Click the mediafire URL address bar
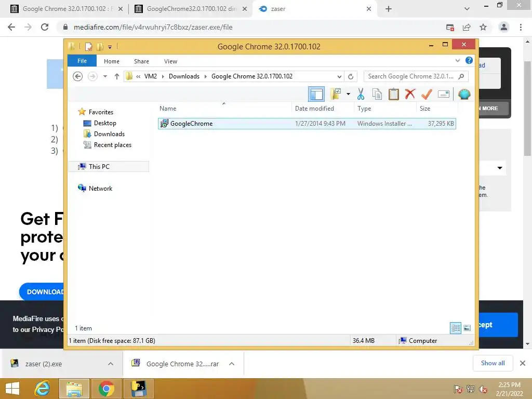532x399 pixels. (251, 27)
